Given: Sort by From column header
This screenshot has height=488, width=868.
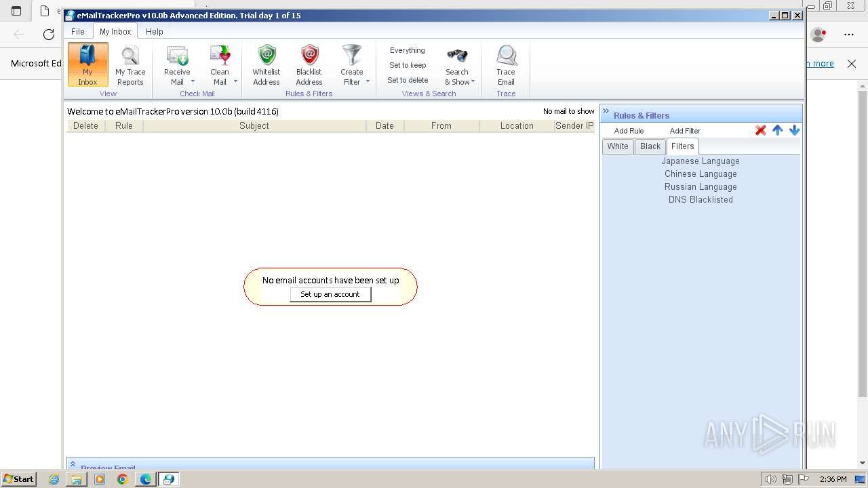Looking at the screenshot, I should click(441, 126).
